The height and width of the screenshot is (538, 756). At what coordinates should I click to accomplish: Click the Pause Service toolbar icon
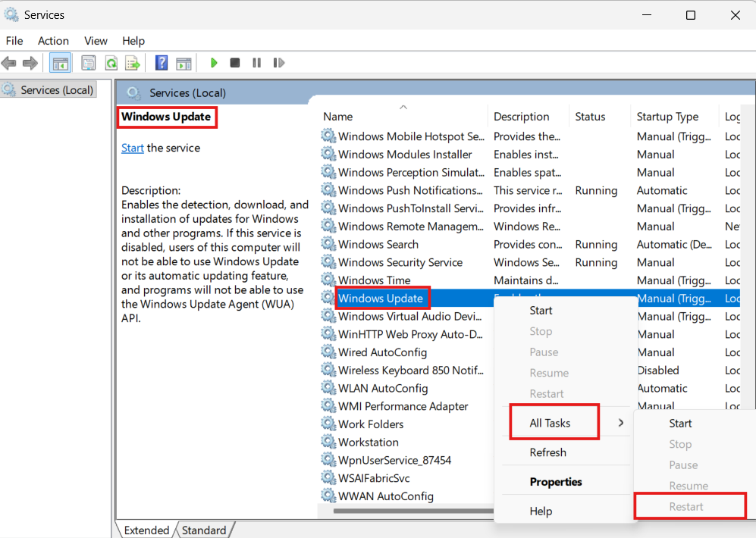pyautogui.click(x=256, y=63)
